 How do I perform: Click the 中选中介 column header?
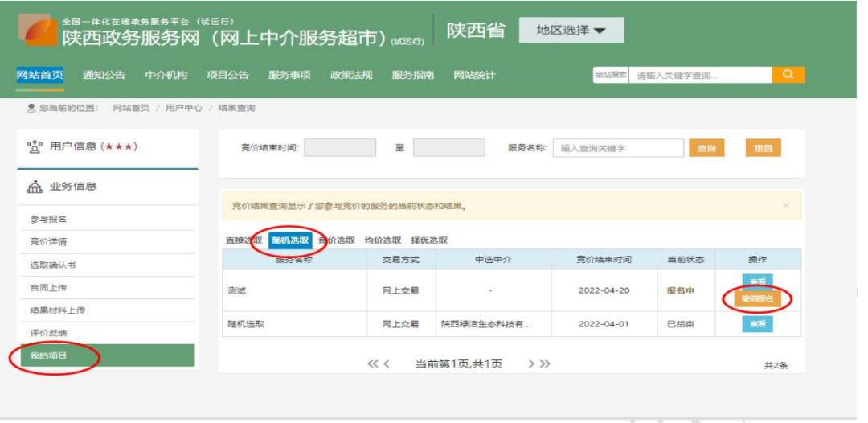493,260
